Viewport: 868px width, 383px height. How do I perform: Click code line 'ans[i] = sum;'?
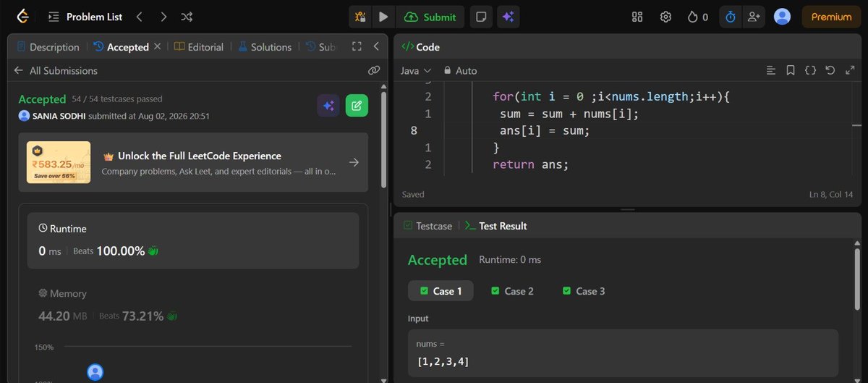[545, 130]
